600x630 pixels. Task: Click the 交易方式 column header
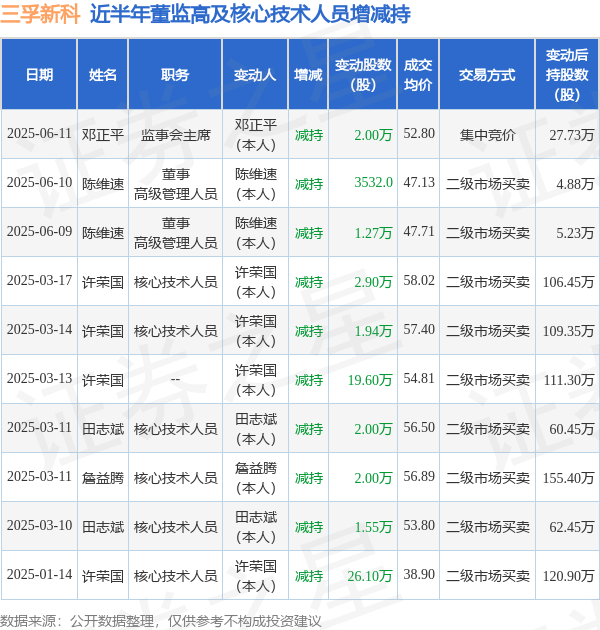click(487, 75)
